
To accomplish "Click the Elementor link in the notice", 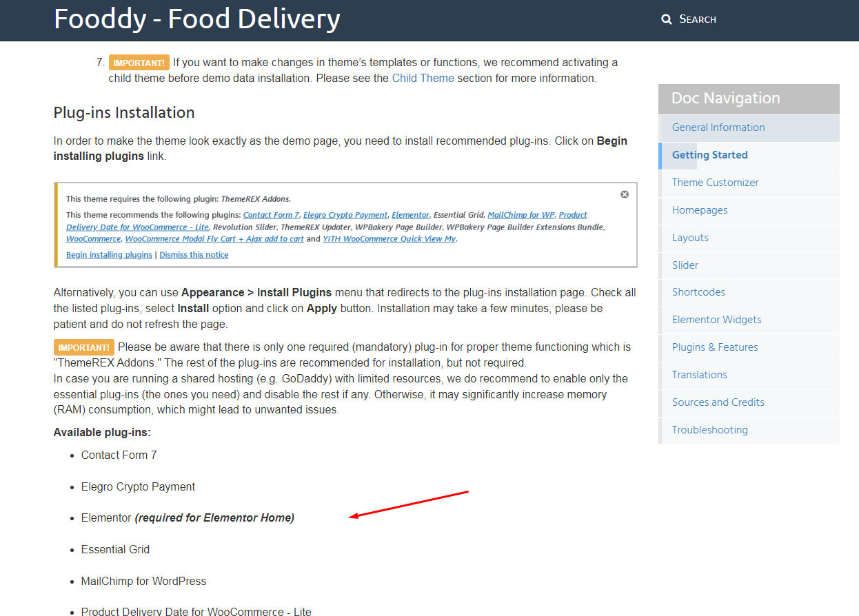I will (411, 215).
